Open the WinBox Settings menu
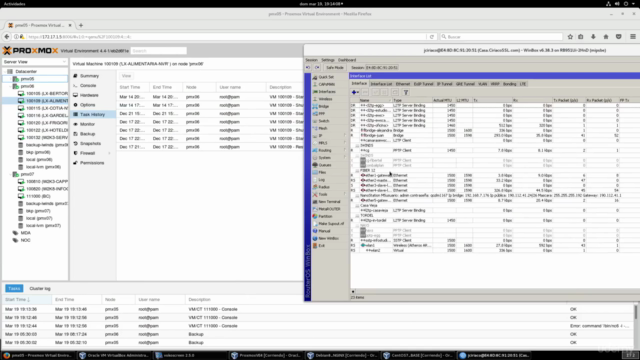 (x=327, y=60)
